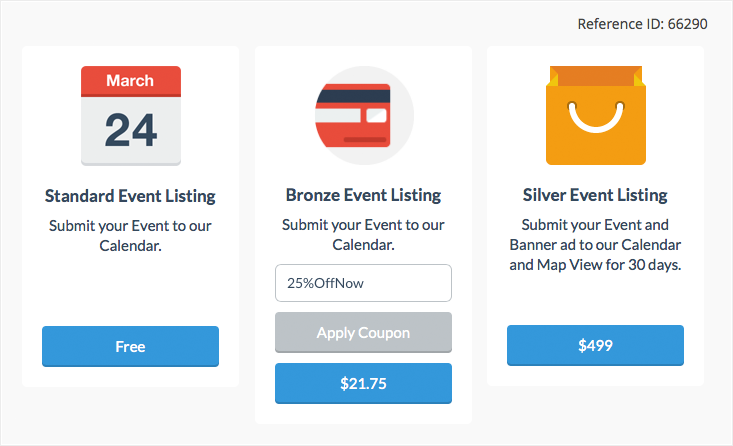The width and height of the screenshot is (733, 446).
Task: Click the Bronze Event Listing heading
Action: coord(363,195)
